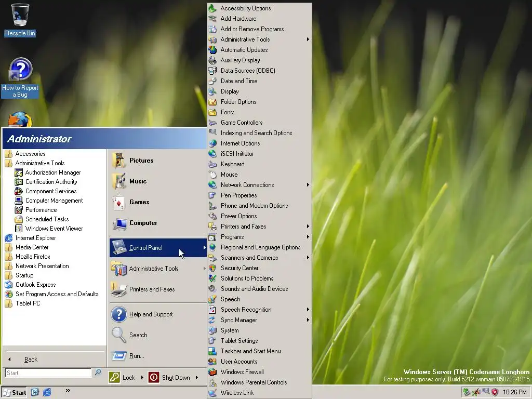Click the Search magnifier icon in Start menu
Viewport: 532px width, 399px height.
[x=119, y=335]
